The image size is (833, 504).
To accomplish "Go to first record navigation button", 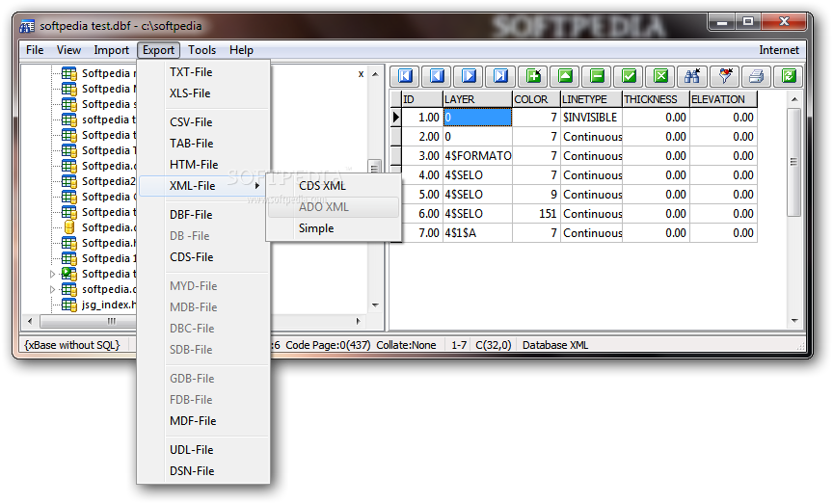I will 405,76.
